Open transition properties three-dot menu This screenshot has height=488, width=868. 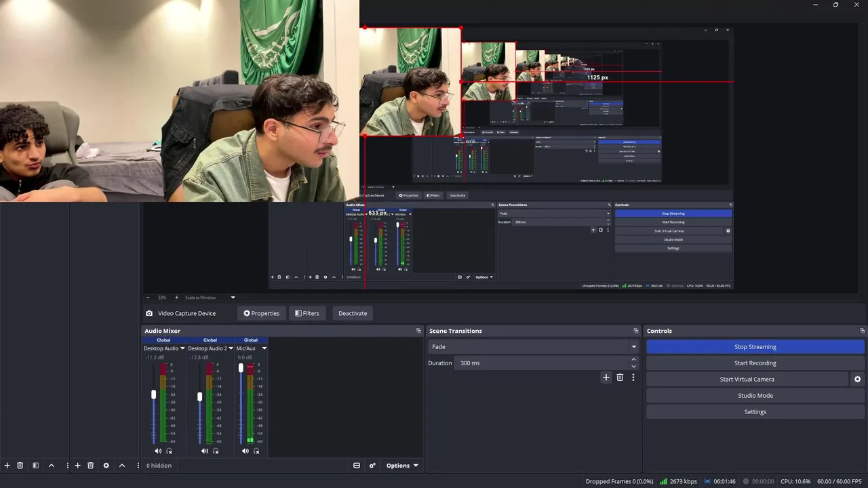coord(633,378)
